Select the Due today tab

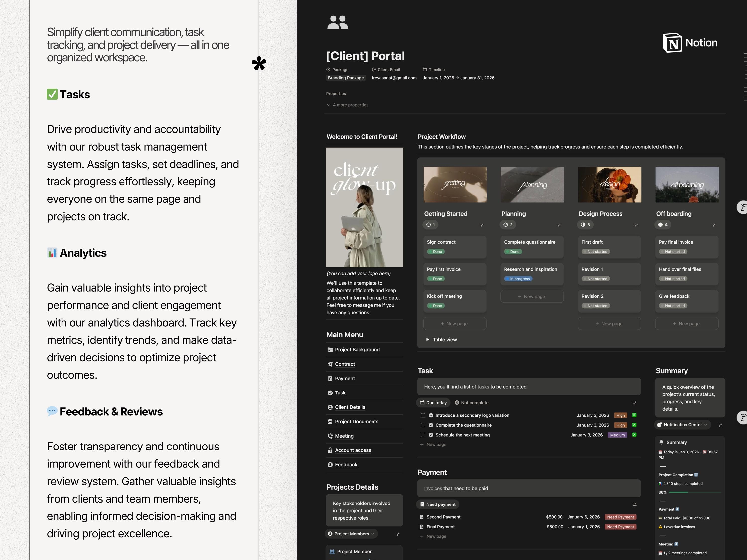tap(433, 403)
